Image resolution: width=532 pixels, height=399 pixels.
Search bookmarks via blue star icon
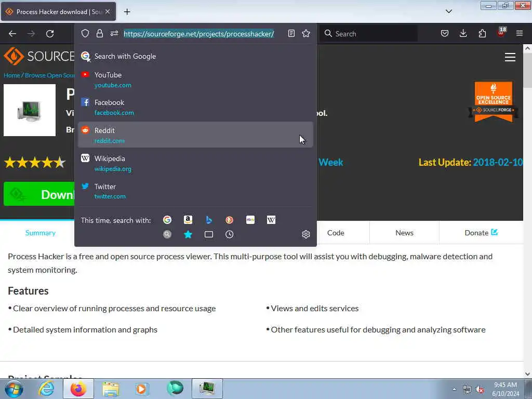[x=188, y=234]
